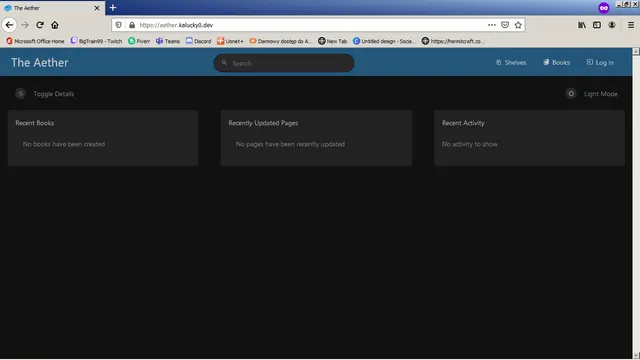Toggle Details view
The width and height of the screenshot is (640, 360).
[45, 94]
